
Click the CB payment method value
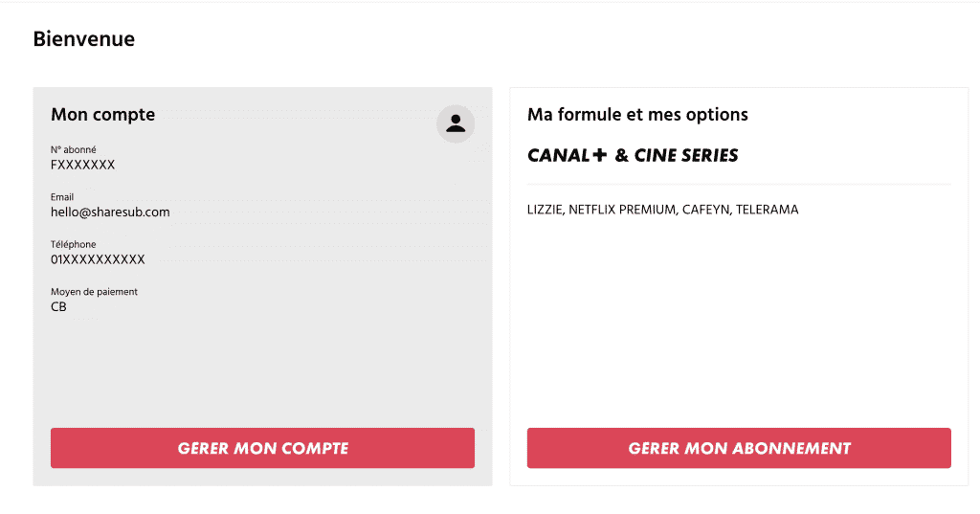[58, 307]
